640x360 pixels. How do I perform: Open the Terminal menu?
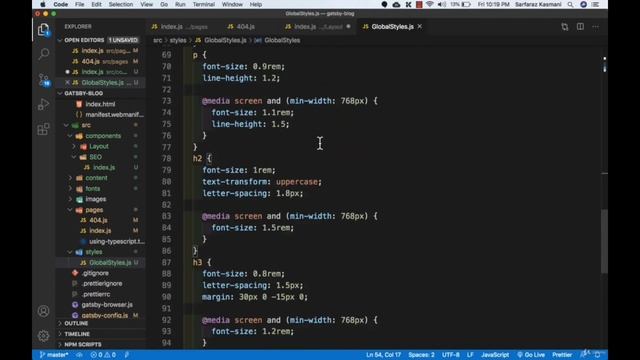click(x=203, y=4)
